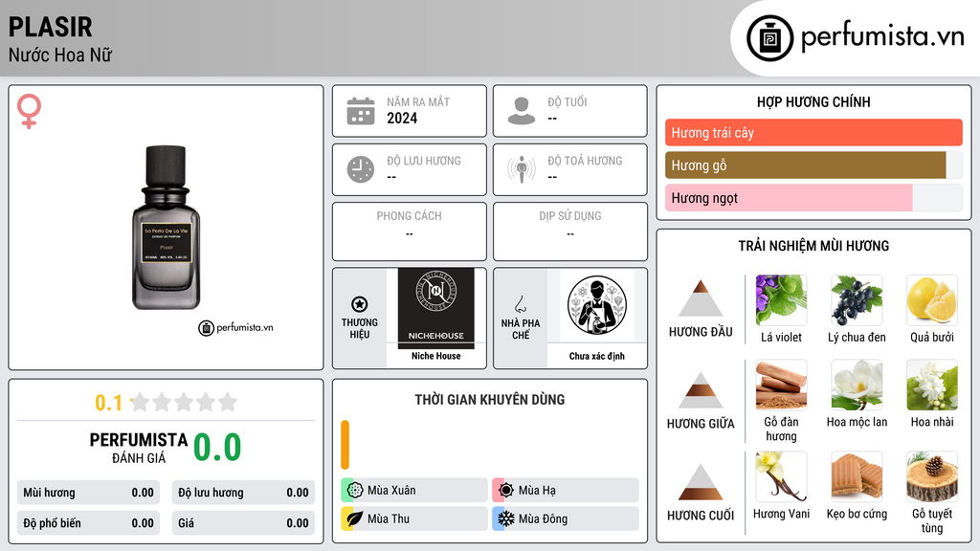The image size is (980, 551).
Task: Click the Mùa Đông snowflake icon
Action: (x=506, y=518)
